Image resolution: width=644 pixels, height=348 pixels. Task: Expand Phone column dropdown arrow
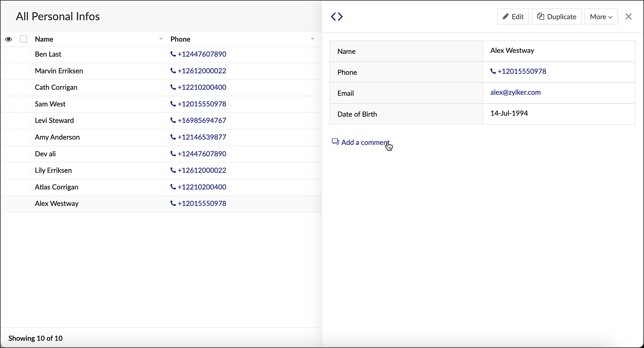tap(312, 39)
